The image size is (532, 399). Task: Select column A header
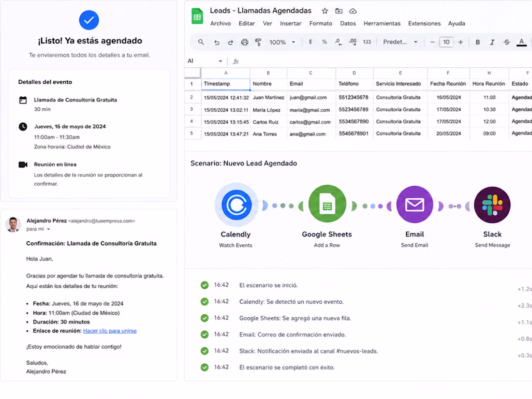click(226, 73)
